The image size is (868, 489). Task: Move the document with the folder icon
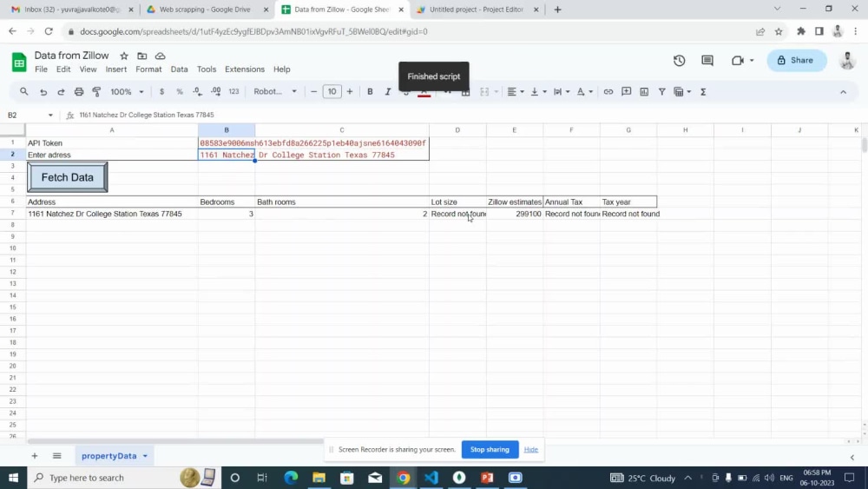coord(141,56)
